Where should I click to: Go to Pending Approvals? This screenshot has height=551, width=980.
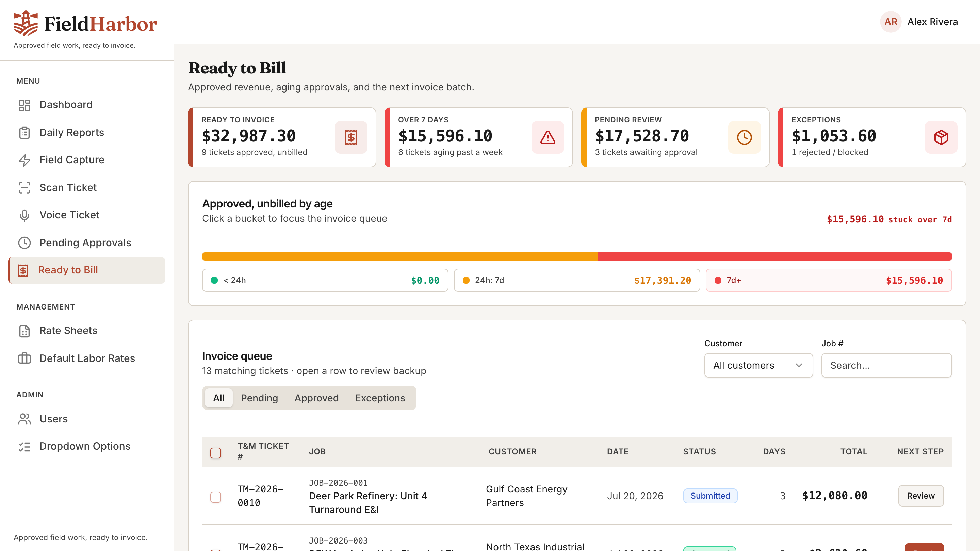point(87,243)
